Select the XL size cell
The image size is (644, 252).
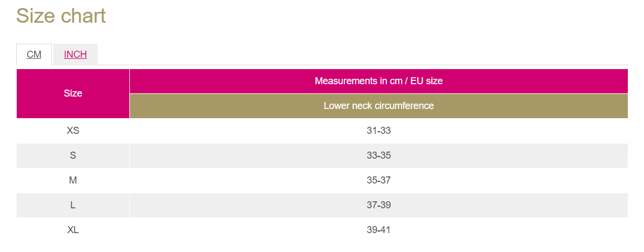(x=73, y=230)
